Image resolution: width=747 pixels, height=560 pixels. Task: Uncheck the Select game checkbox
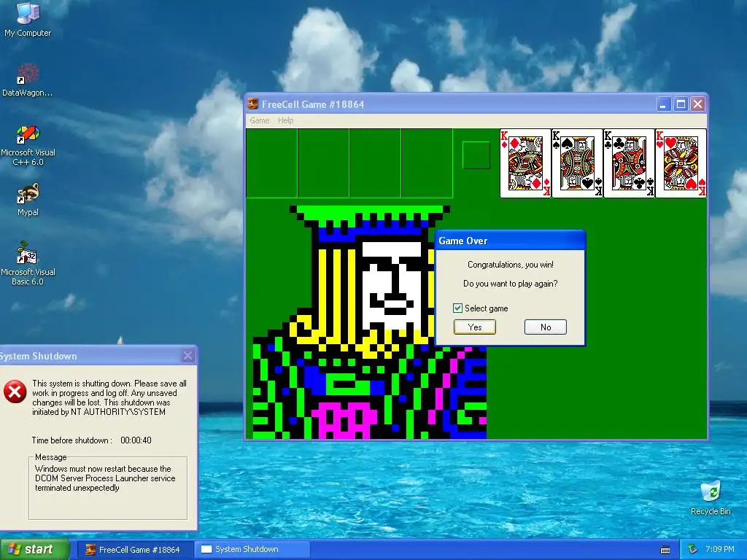[457, 308]
